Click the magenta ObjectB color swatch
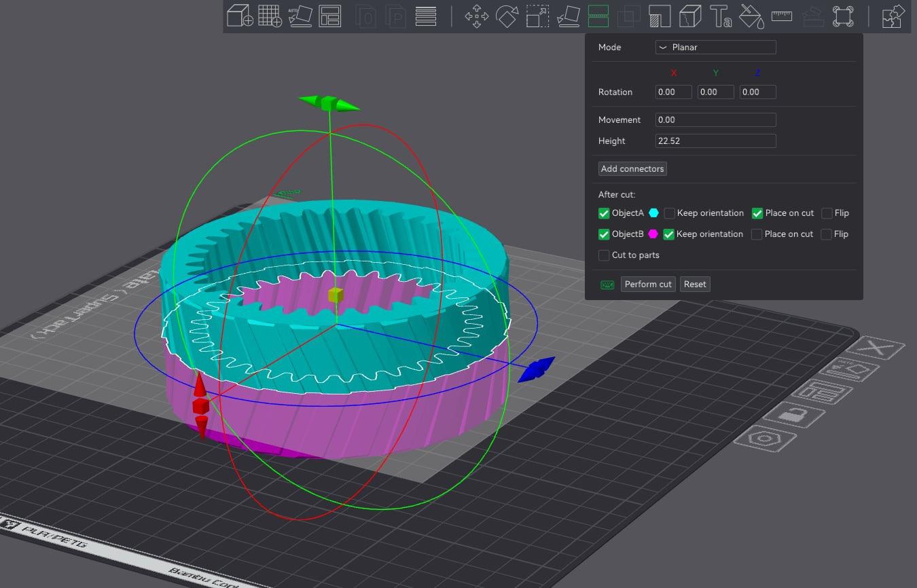The height and width of the screenshot is (588, 917). [653, 234]
